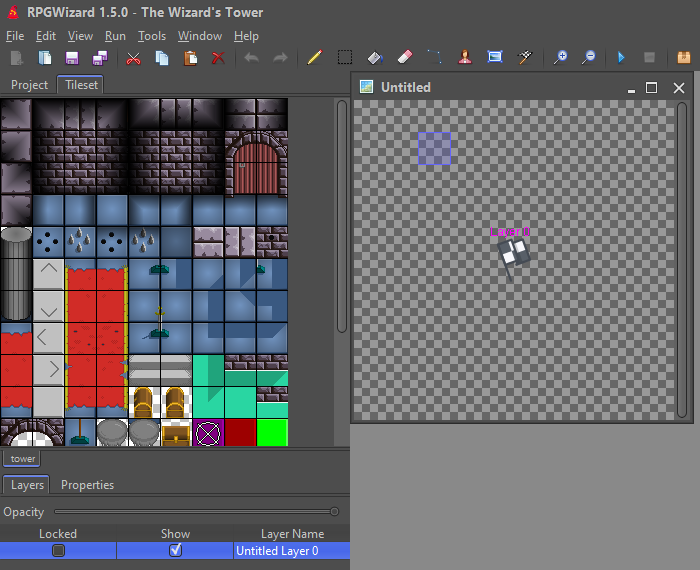Click the start flag on the board

(x=512, y=259)
